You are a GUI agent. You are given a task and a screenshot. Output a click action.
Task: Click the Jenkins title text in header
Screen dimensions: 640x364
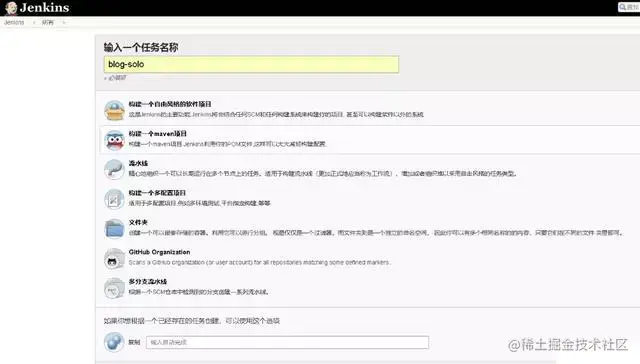pyautogui.click(x=44, y=8)
